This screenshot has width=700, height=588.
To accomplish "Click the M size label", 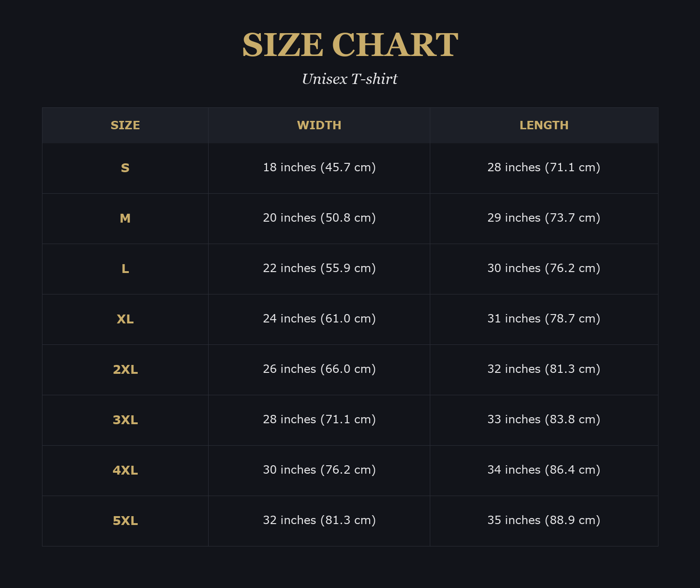I will 125,218.
